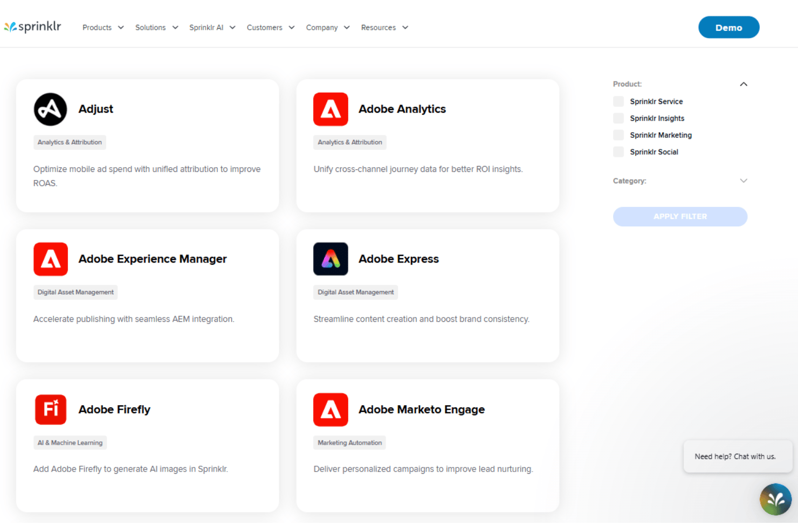Click the 'Optimize mobile ad spend' description text

click(147, 176)
